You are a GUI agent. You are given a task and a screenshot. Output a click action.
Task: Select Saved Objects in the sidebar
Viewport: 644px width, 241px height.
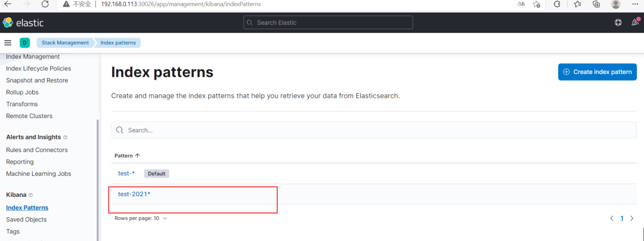pyautogui.click(x=26, y=220)
